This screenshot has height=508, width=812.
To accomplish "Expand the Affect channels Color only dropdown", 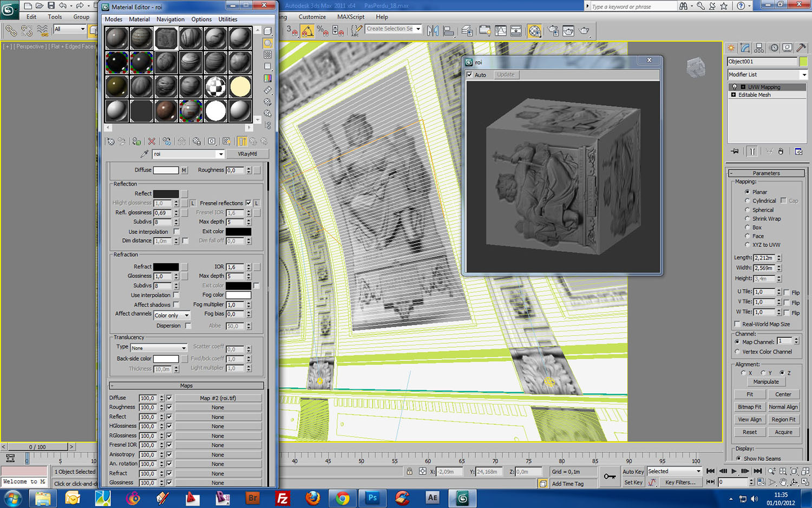I will click(x=172, y=315).
